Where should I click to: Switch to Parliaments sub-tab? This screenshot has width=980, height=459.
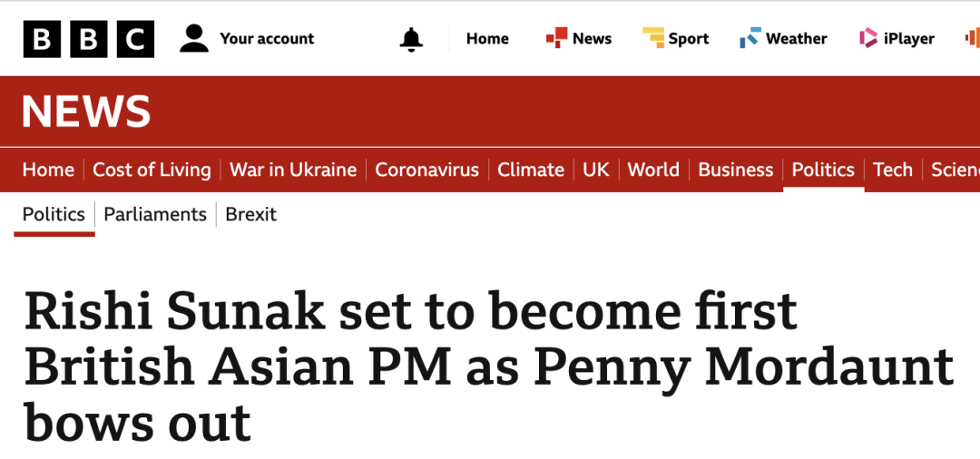pos(155,214)
